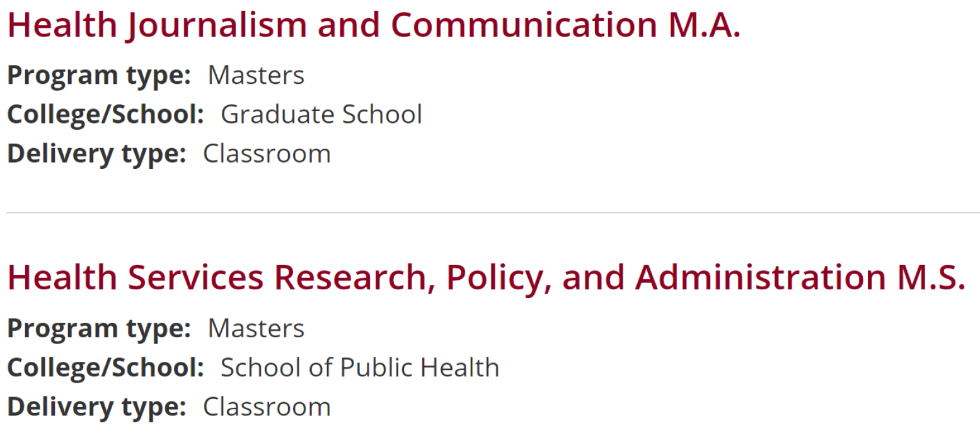Viewport: 980px width, 428px height.
Task: Select "Classroom" value under Health Services Research
Action: [x=267, y=407]
